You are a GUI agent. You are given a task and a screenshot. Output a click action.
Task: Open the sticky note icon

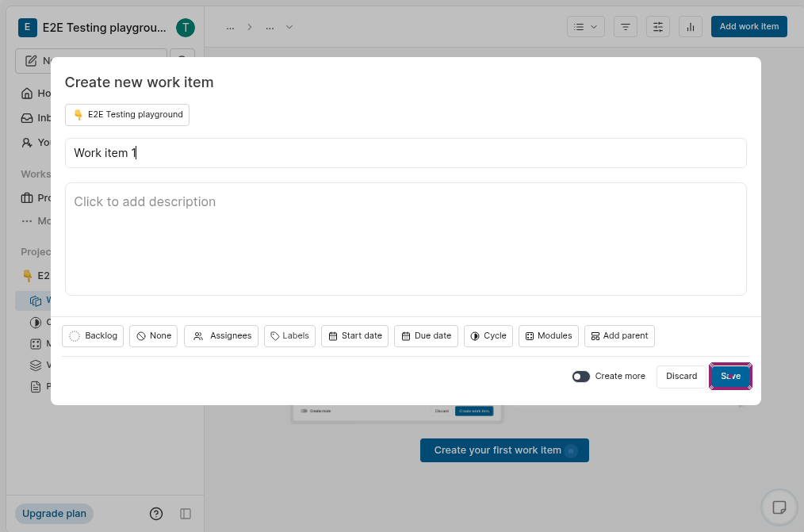779,507
